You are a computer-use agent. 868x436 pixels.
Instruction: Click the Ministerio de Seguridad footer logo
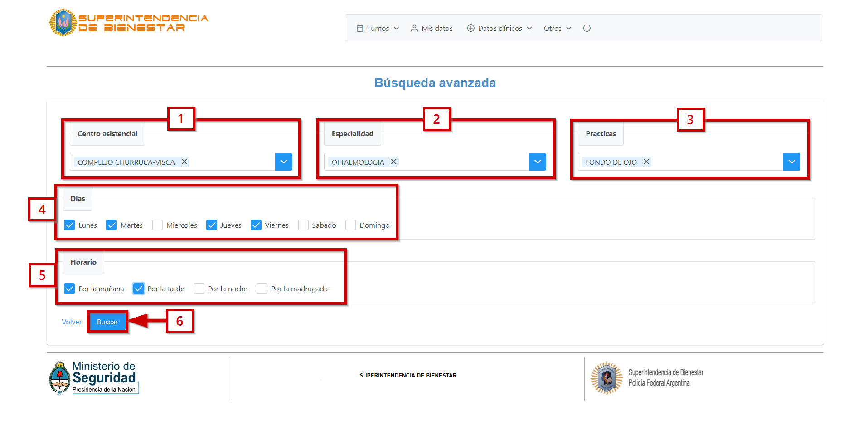(94, 378)
